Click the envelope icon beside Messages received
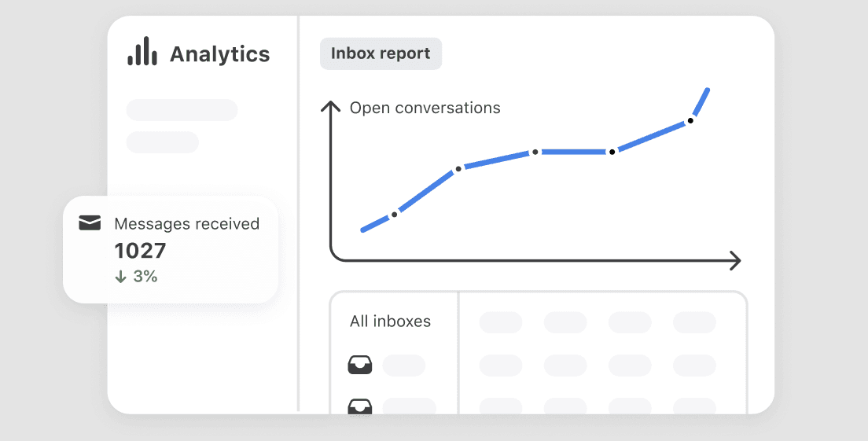 (x=90, y=223)
